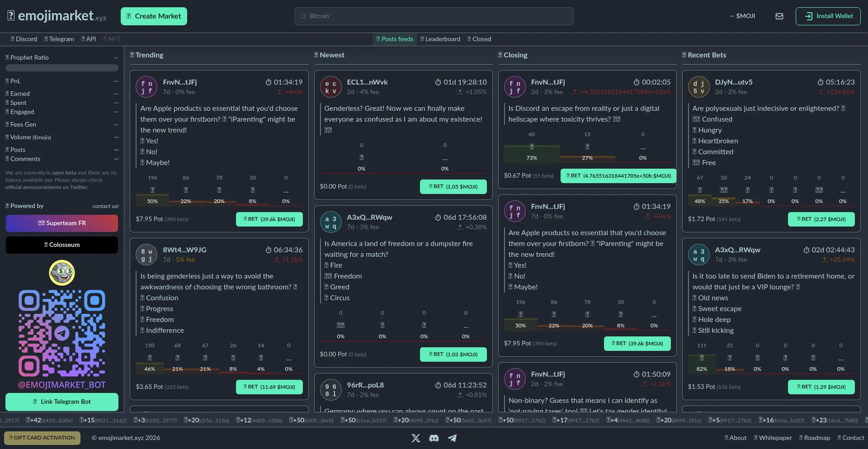Click the FnvN...tJFj avatar in Trending
Viewport: 868px width, 449px height.
tap(146, 87)
